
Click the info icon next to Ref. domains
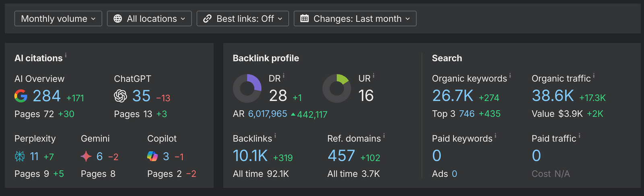coord(384,136)
